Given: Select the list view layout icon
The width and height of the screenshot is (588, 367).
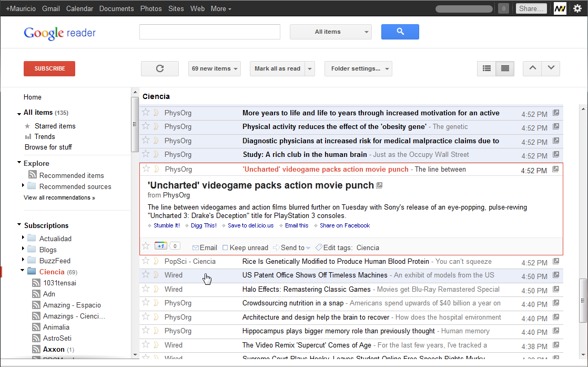Looking at the screenshot, I should point(486,68).
